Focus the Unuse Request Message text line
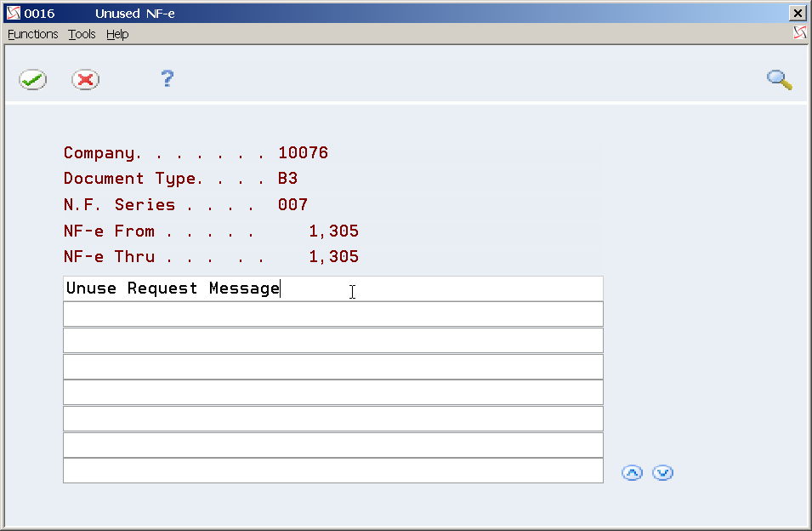The height and width of the screenshot is (531, 812). [x=333, y=288]
